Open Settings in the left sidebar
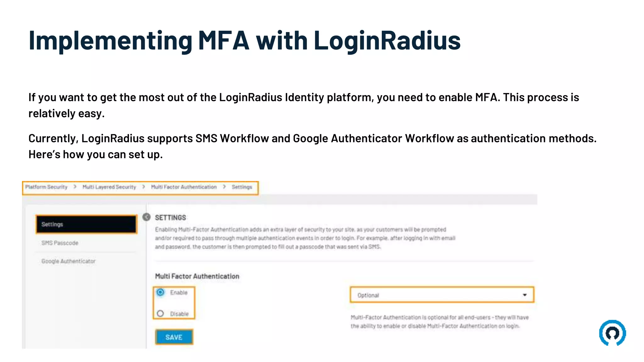 (86, 224)
